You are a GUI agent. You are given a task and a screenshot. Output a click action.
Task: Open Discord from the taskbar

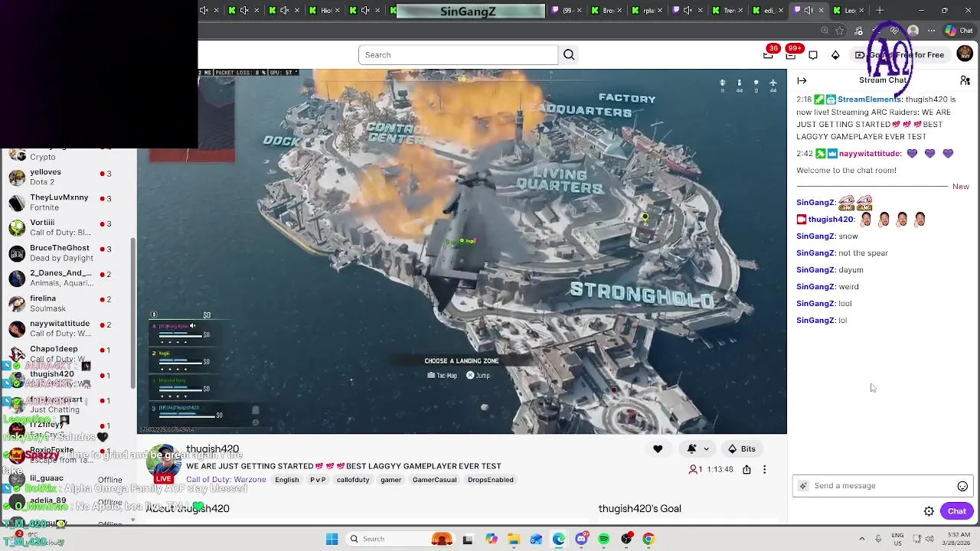(x=581, y=539)
